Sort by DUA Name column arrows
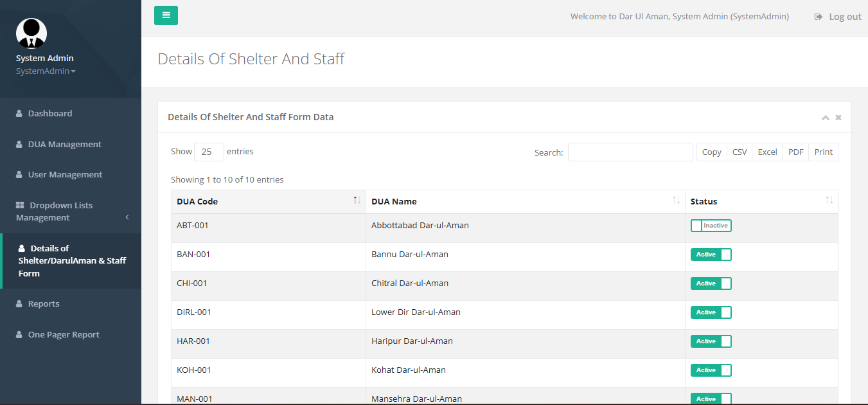Viewport: 868px width, 405px height. click(676, 201)
